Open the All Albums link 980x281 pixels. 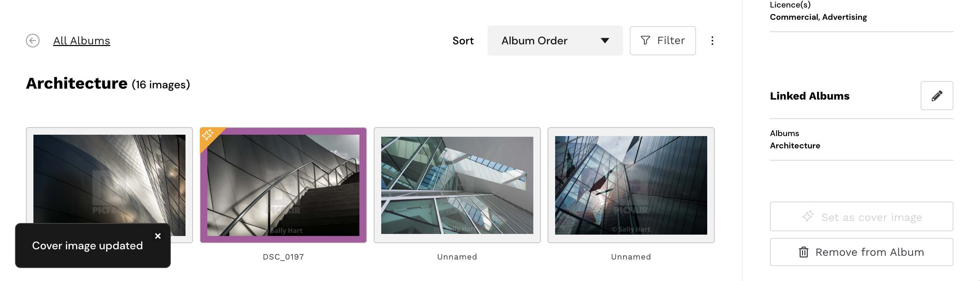coord(81,41)
